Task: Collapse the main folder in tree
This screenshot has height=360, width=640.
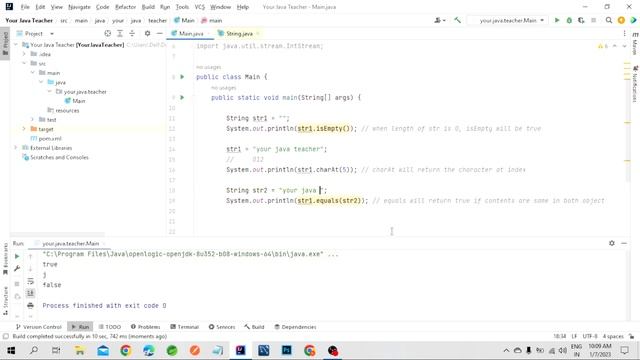Action: click(33, 73)
